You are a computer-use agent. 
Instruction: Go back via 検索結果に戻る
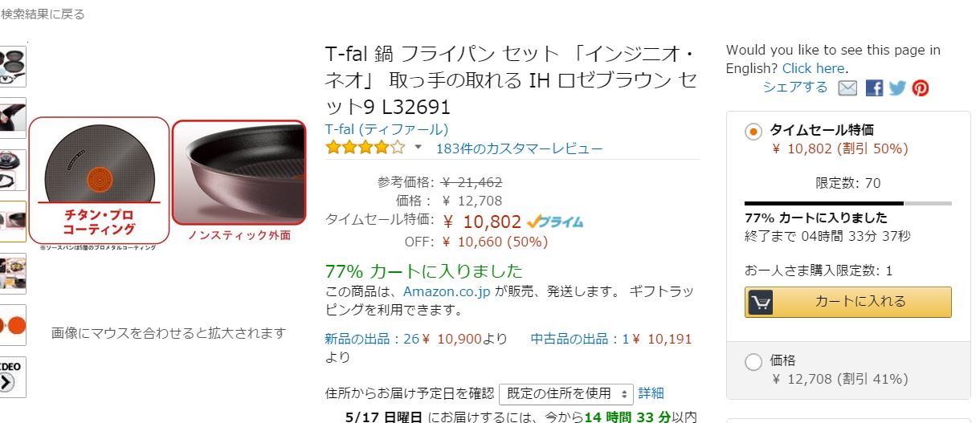[43, 14]
